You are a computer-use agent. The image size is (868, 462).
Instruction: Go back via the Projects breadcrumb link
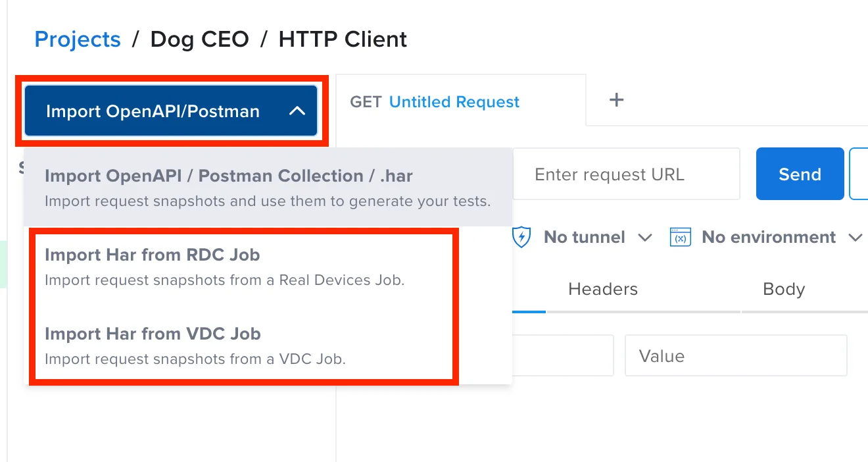click(77, 39)
